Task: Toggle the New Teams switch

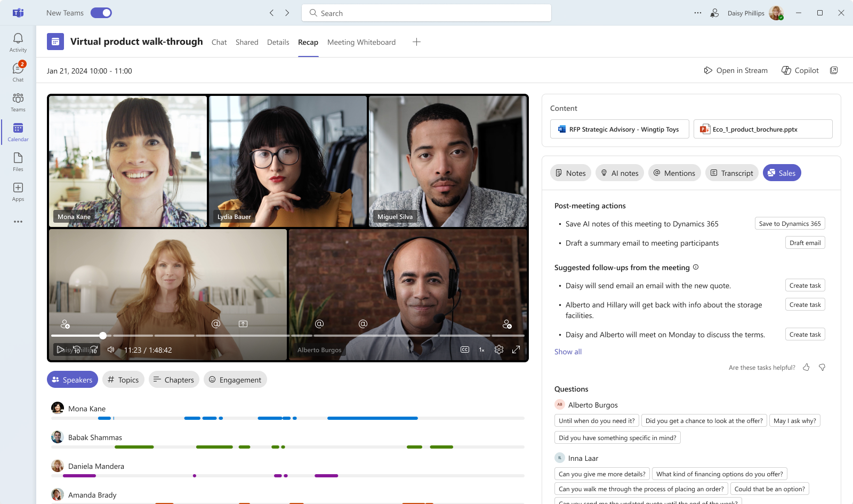Action: (101, 12)
